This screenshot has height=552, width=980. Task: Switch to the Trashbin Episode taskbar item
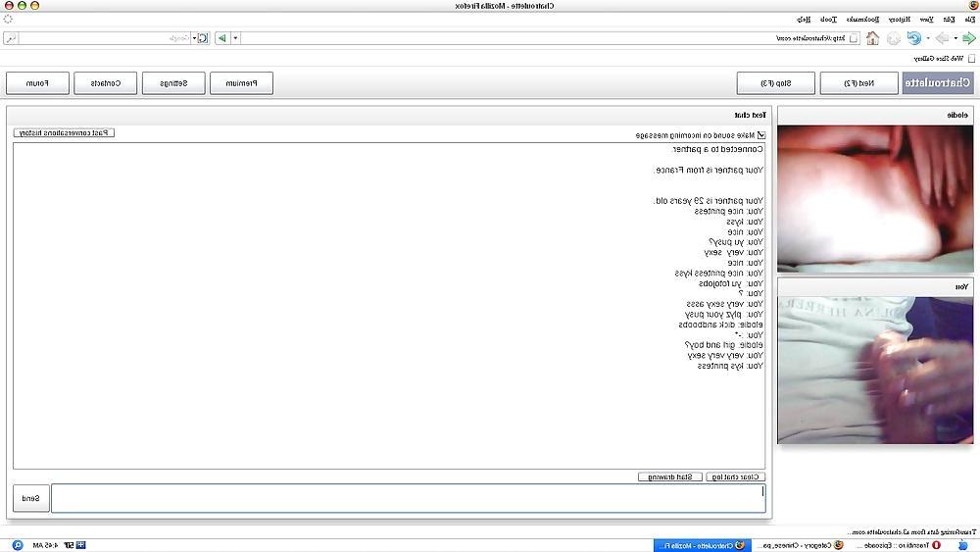click(898, 545)
